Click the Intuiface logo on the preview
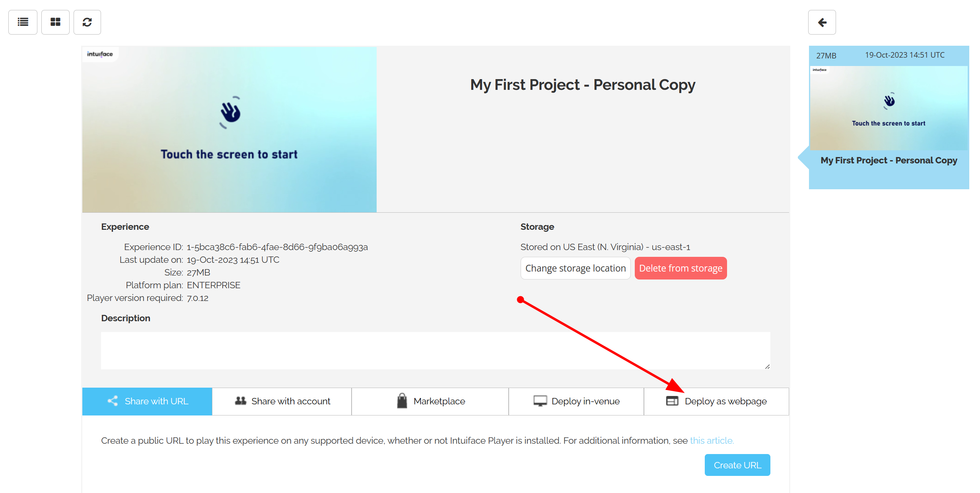980x493 pixels. click(x=99, y=54)
